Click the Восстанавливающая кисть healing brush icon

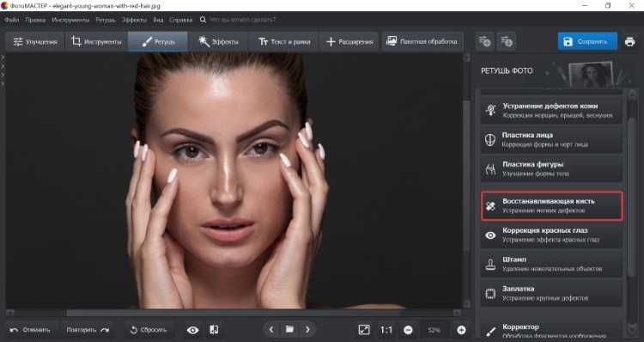point(490,206)
